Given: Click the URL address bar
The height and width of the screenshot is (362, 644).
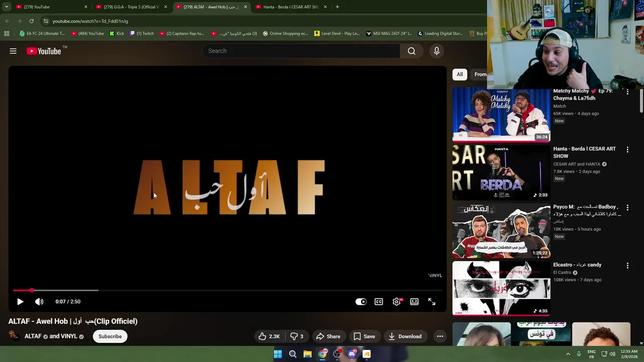Looking at the screenshot, I should coord(262,21).
